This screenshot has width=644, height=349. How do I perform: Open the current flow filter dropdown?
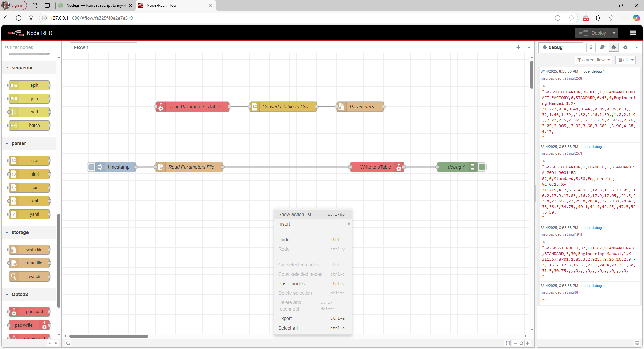click(593, 60)
